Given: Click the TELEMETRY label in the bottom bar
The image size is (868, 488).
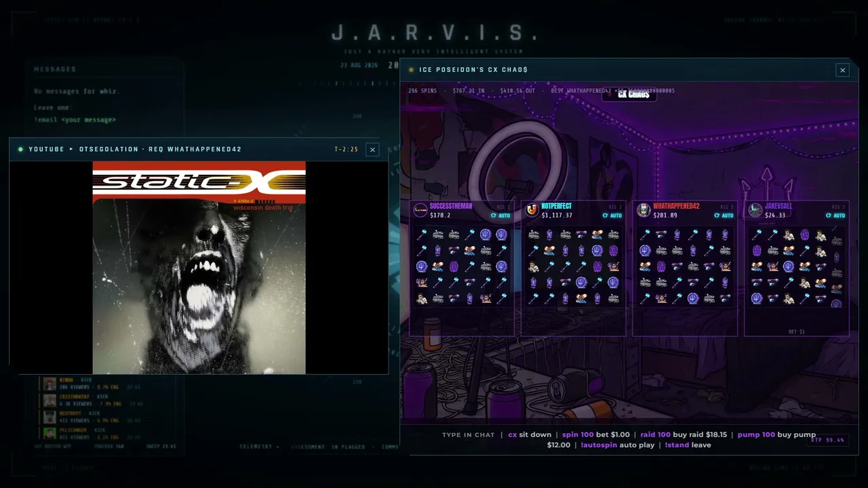Looking at the screenshot, I should pos(256,447).
